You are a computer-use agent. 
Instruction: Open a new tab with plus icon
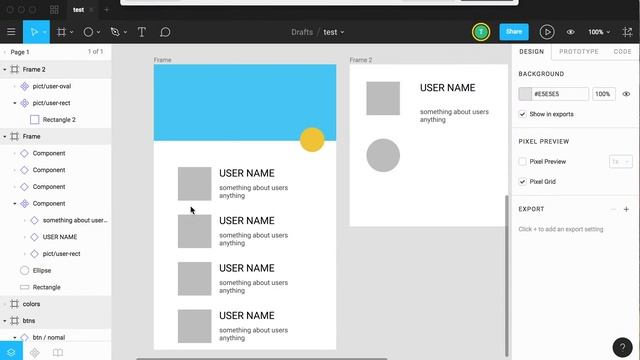[107, 9]
